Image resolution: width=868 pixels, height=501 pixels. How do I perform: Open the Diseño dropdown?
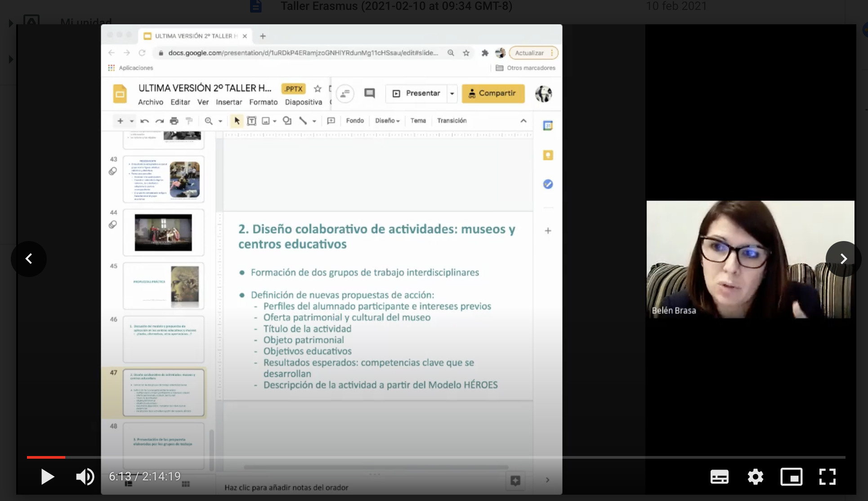(387, 121)
